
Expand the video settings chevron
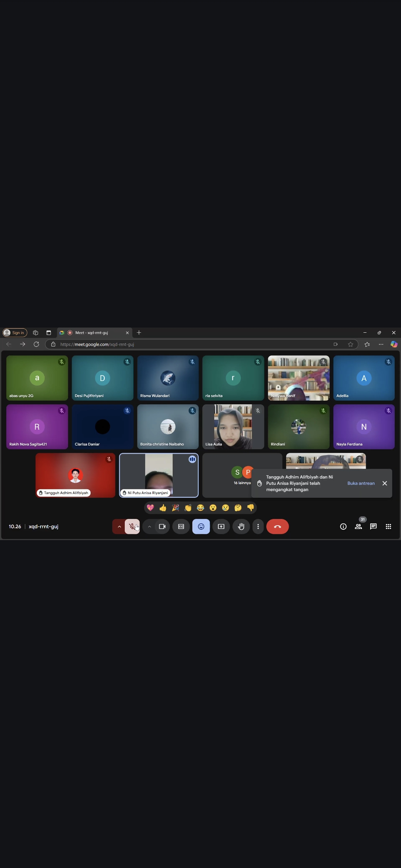149,526
